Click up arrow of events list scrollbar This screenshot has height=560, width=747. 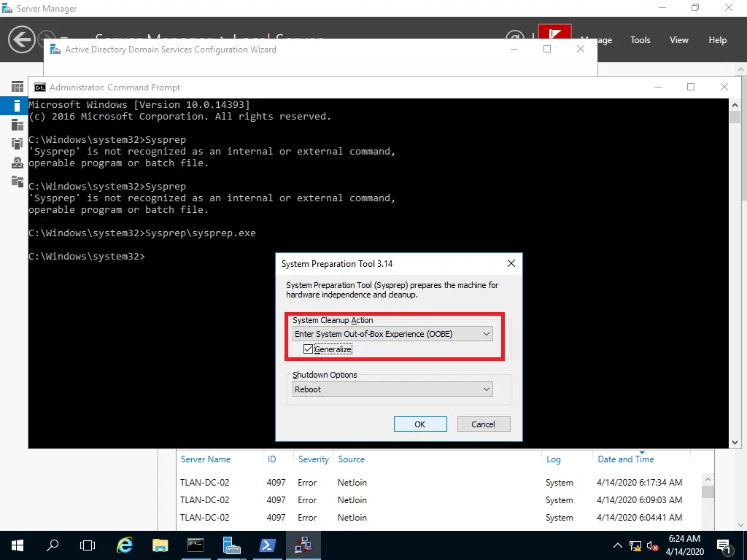click(708, 480)
